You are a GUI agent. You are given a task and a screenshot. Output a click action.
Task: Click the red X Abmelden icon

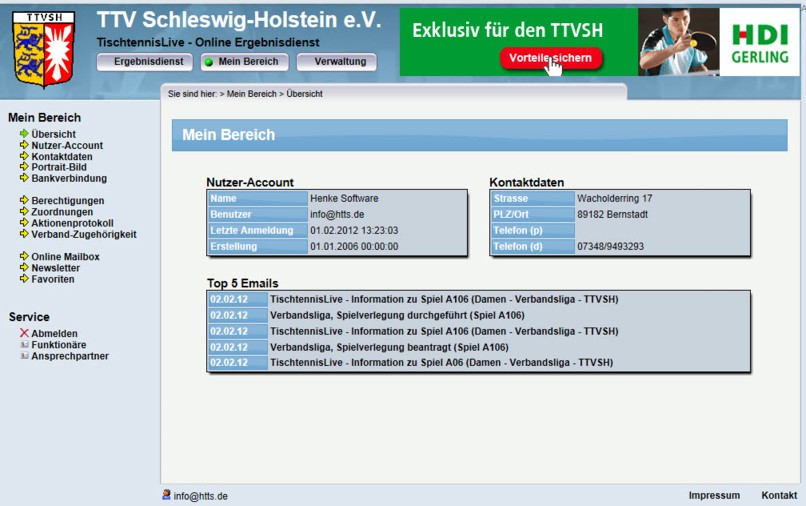[x=24, y=334]
